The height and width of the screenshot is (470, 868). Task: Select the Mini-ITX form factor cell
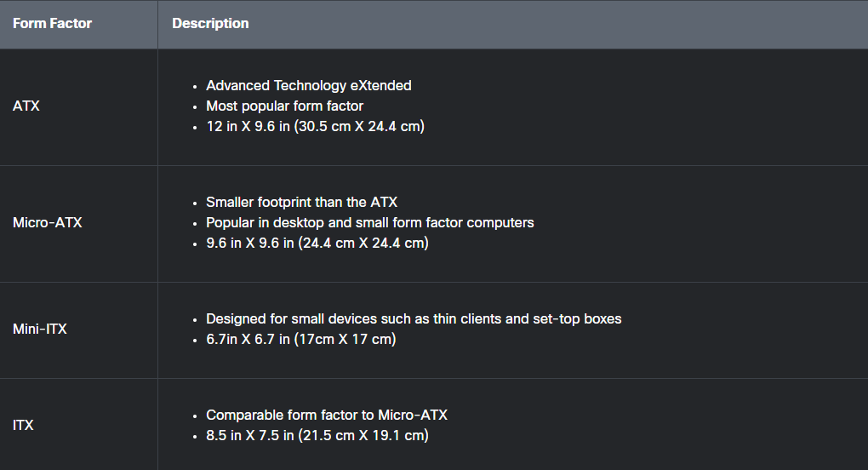78,330
